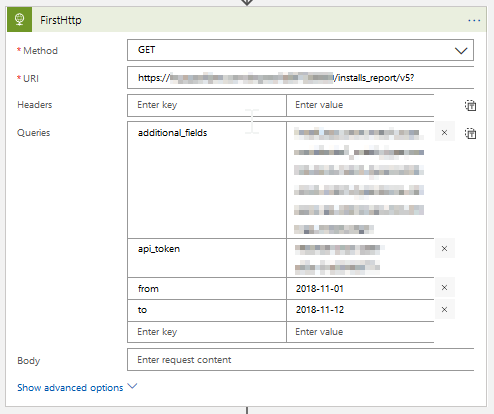
Task: Click the Headers Enter value field
Action: [x=360, y=105]
